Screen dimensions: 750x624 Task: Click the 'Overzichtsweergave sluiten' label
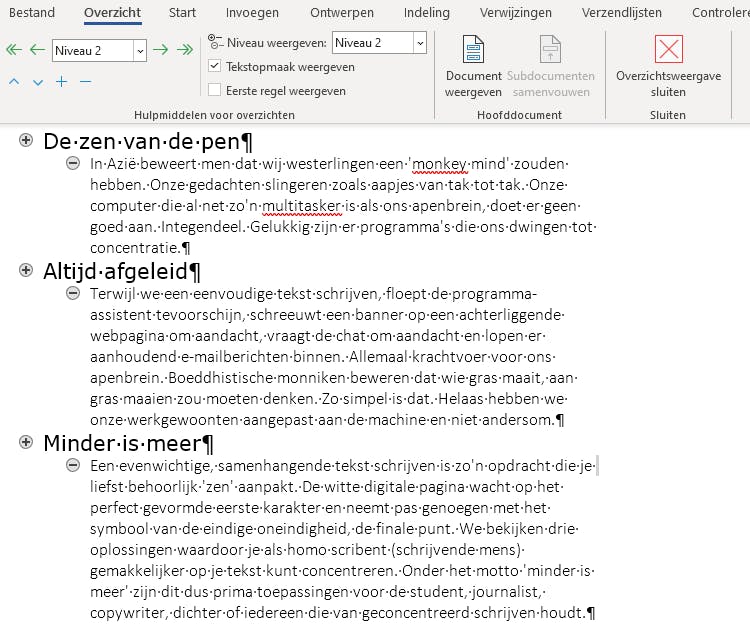[668, 84]
